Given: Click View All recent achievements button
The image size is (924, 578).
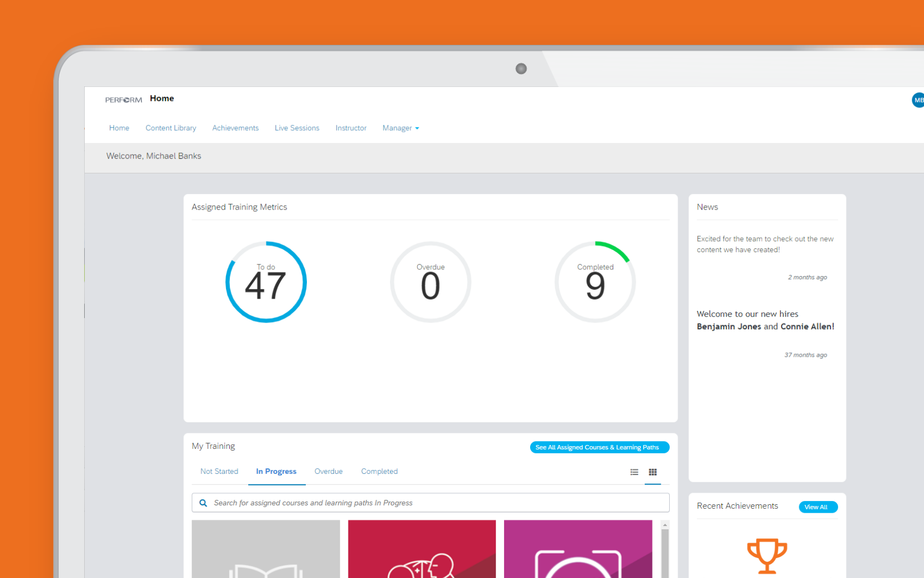Looking at the screenshot, I should click(x=818, y=507).
